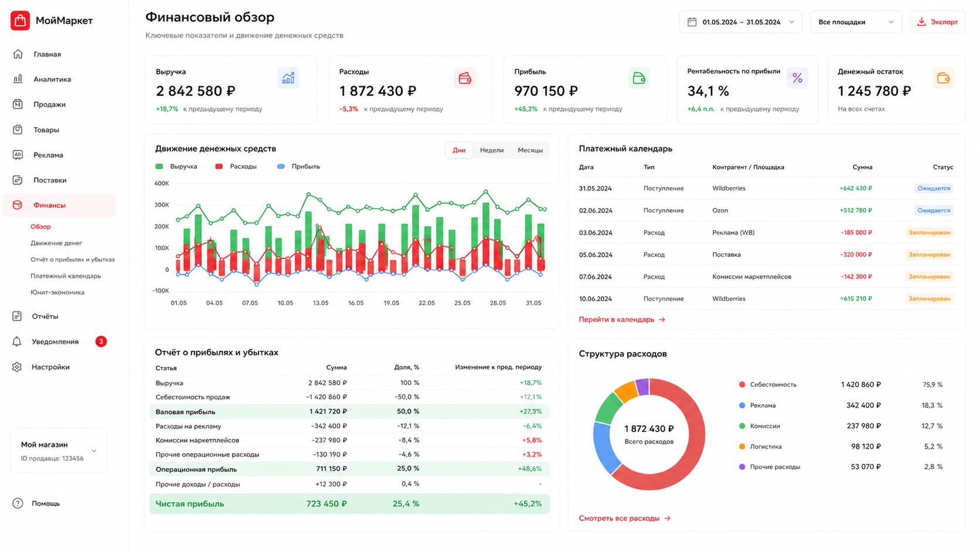Image resolution: width=980 pixels, height=552 pixels.
Task: Click the Валовая прибыль highlighted row
Action: [x=349, y=412]
